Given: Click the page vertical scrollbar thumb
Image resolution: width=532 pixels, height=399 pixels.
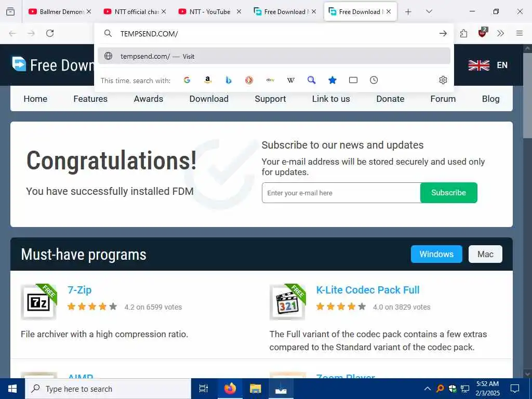Looking at the screenshot, I should [x=527, y=95].
